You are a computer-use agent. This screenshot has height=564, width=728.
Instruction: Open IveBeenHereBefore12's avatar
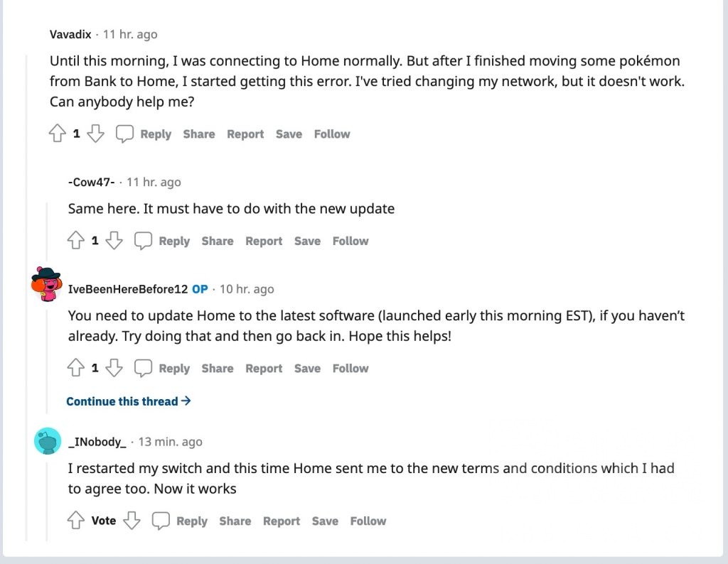[47, 284]
